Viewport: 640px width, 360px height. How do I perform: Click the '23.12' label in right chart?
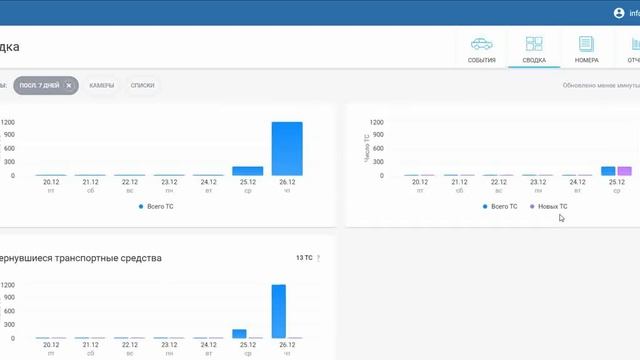pyautogui.click(x=538, y=182)
